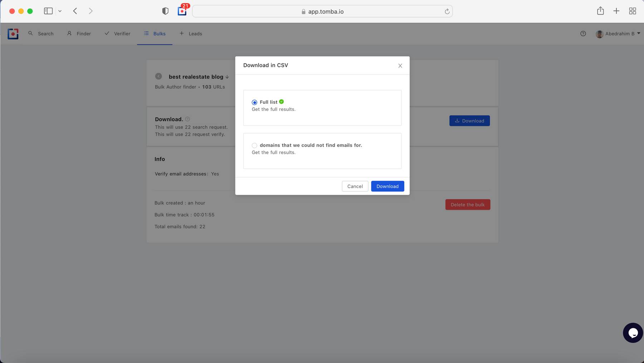Click 'This will use 22 search request.' text
644x363 pixels.
191,127
